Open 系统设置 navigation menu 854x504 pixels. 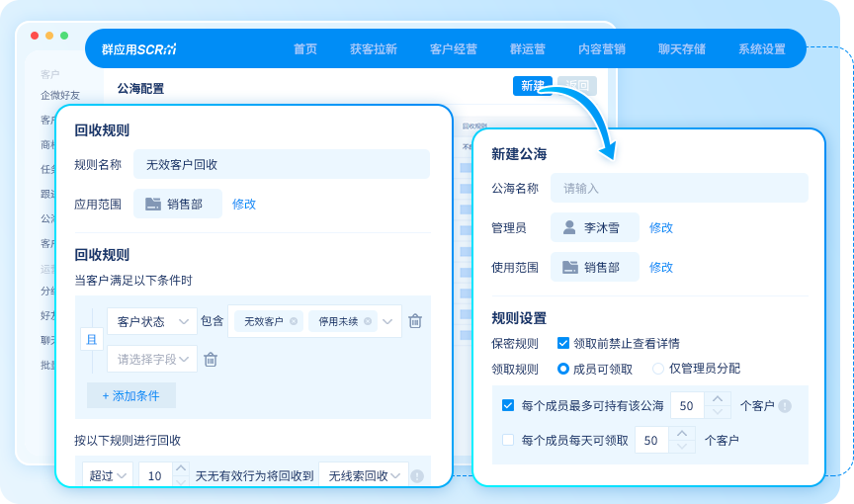point(761,49)
